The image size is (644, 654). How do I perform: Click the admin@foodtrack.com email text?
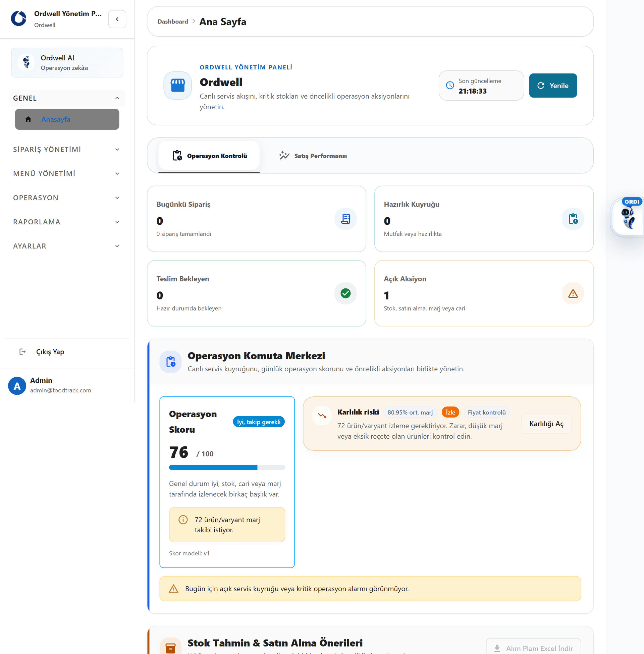(x=61, y=390)
